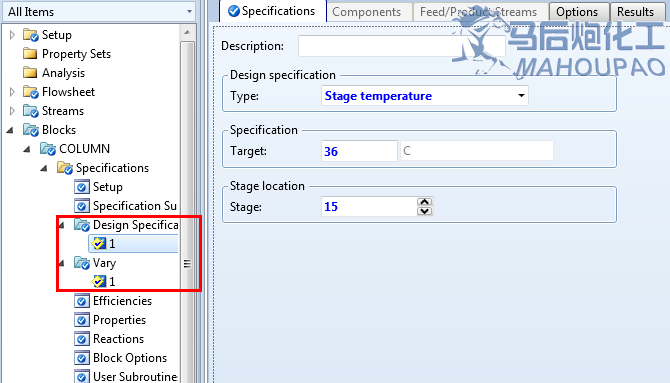Click the Setup form icon under Specifications

coord(82,187)
